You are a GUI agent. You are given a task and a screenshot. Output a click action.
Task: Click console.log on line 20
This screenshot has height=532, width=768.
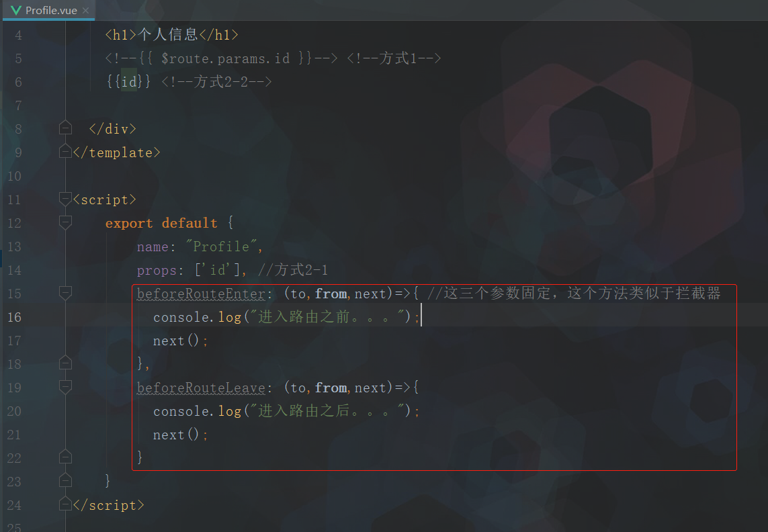(x=198, y=411)
